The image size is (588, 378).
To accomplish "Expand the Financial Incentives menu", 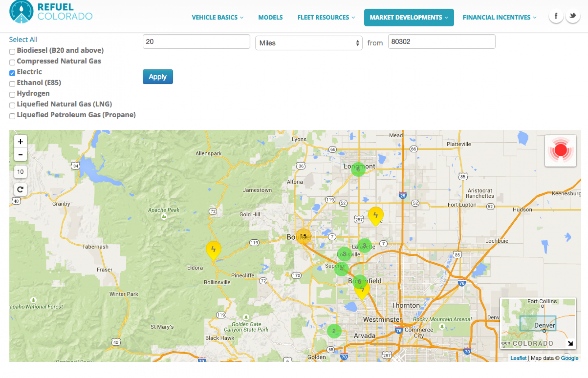I will pos(499,17).
